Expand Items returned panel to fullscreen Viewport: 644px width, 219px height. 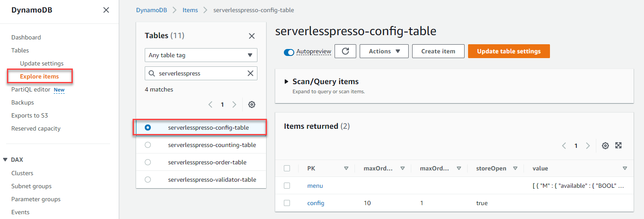pyautogui.click(x=619, y=146)
